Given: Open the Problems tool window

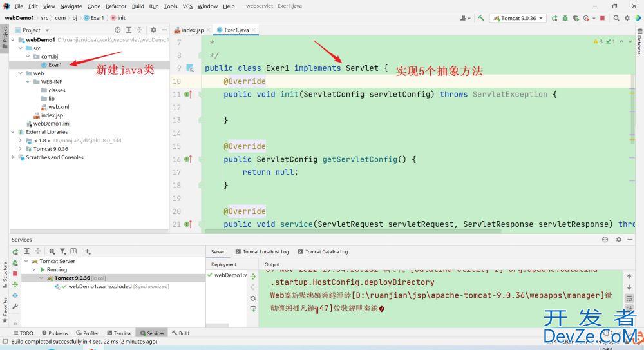Looking at the screenshot, I should pos(55,333).
